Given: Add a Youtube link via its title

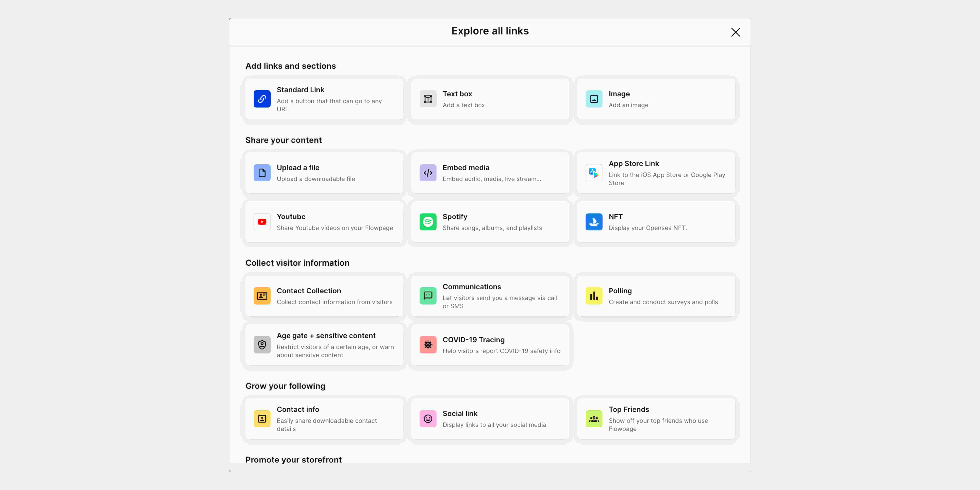Looking at the screenshot, I should [x=291, y=217].
